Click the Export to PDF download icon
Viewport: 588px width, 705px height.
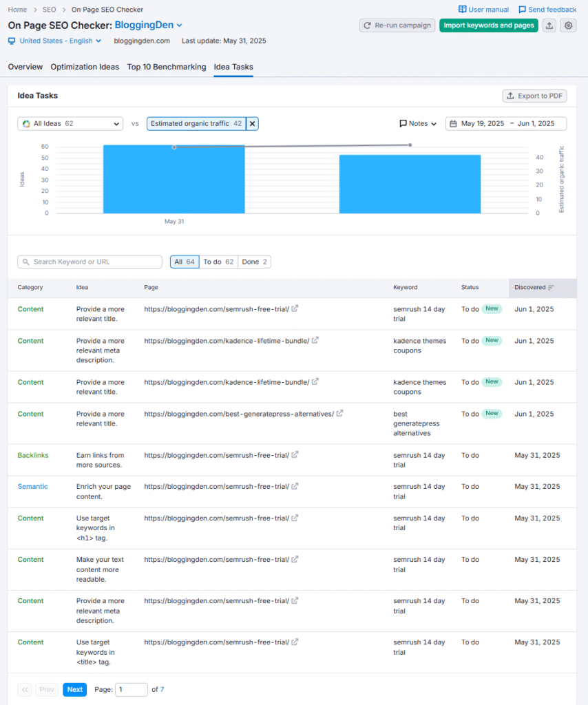click(x=510, y=96)
